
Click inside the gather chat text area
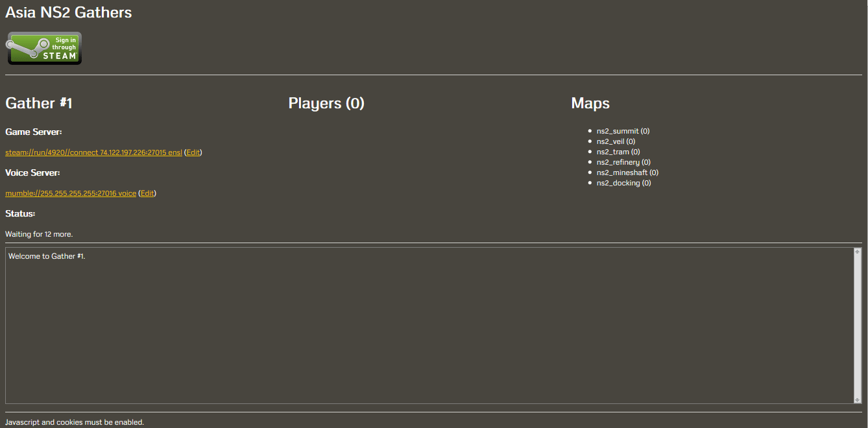coord(429,326)
